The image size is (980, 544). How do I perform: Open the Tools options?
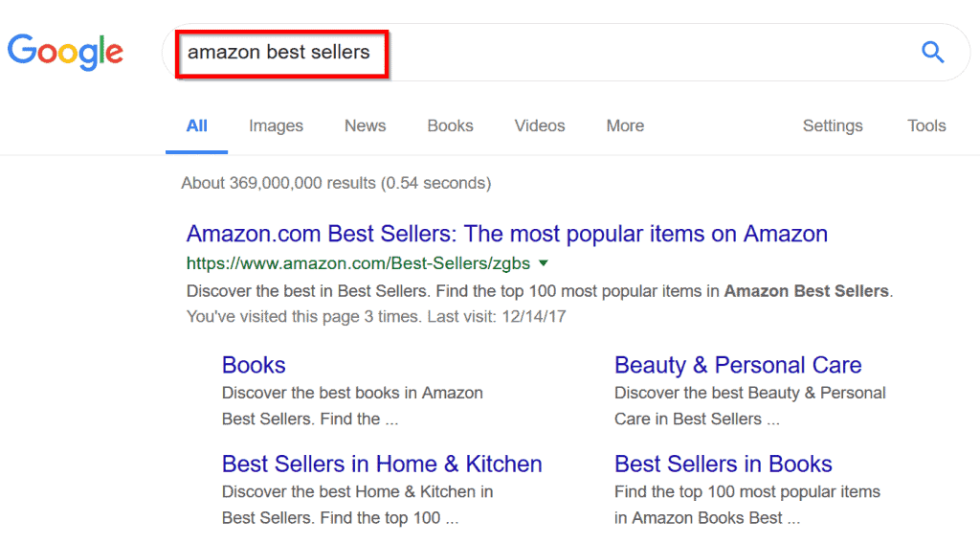click(926, 125)
